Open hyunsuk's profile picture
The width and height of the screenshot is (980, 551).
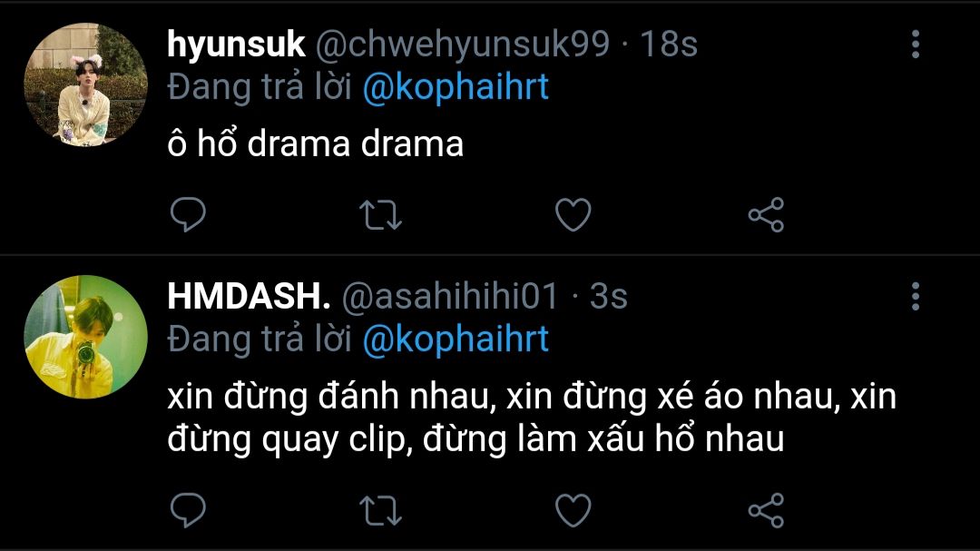(85, 84)
